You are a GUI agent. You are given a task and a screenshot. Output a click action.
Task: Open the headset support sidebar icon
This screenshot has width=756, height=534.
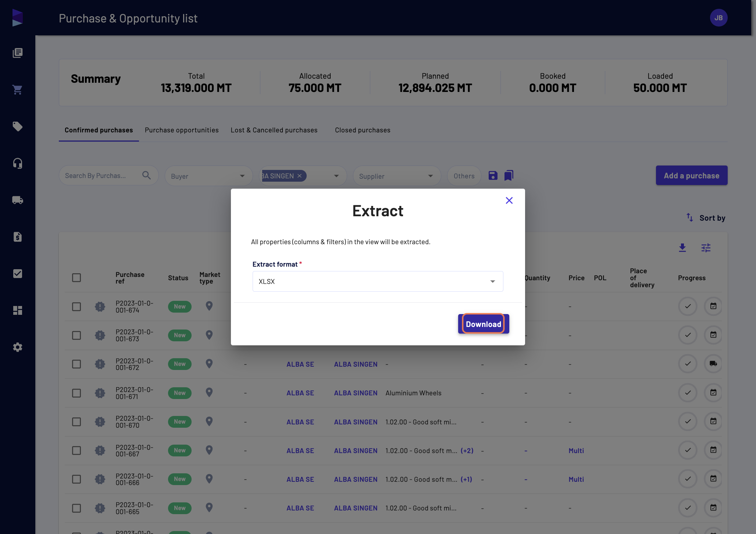(x=18, y=163)
